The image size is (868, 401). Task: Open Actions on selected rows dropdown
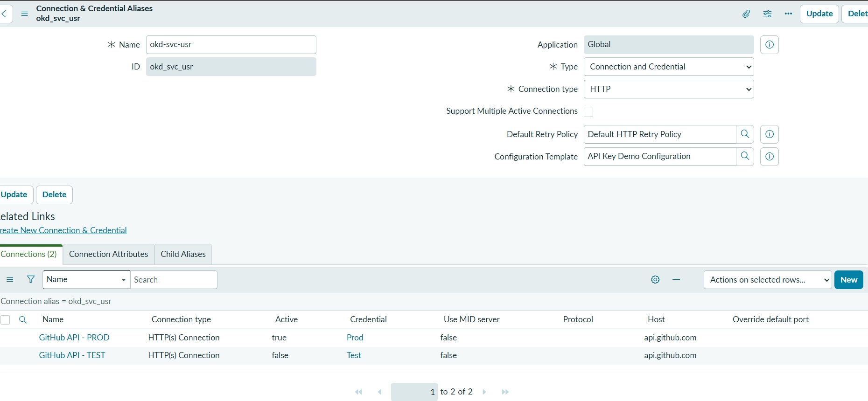(768, 280)
